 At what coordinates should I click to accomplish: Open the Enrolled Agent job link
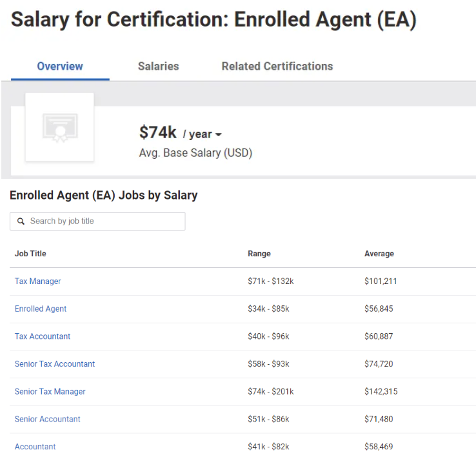[41, 309]
